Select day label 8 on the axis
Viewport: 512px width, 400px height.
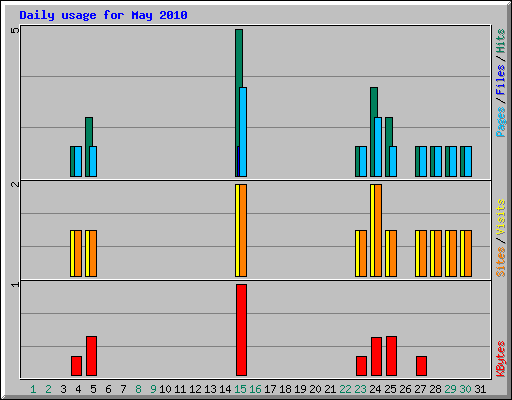click(138, 389)
